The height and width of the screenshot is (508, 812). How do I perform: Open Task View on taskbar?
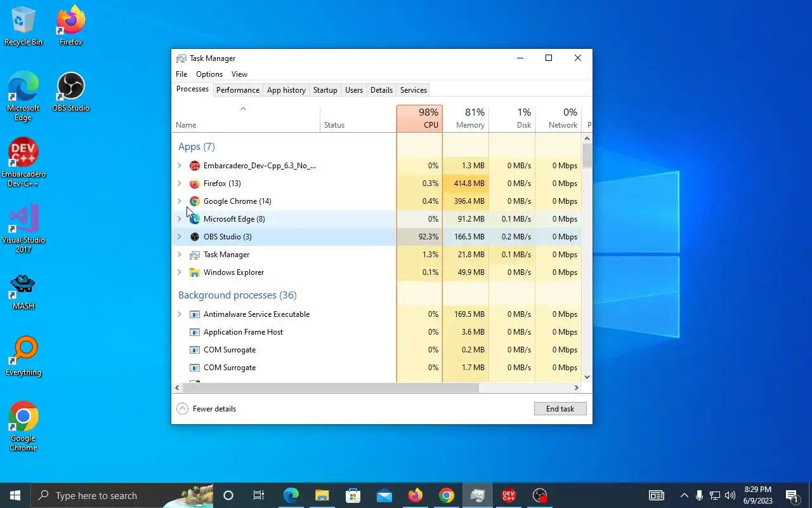tap(259, 495)
